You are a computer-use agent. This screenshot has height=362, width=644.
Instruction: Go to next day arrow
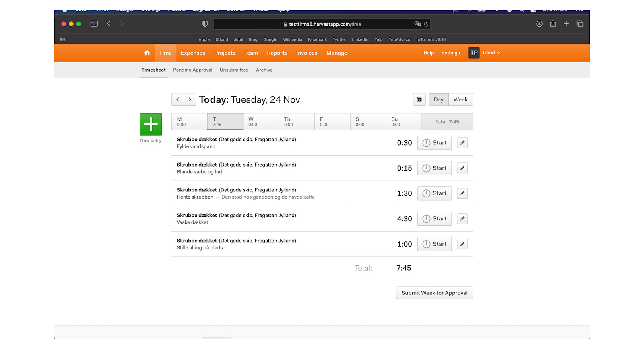pyautogui.click(x=190, y=99)
